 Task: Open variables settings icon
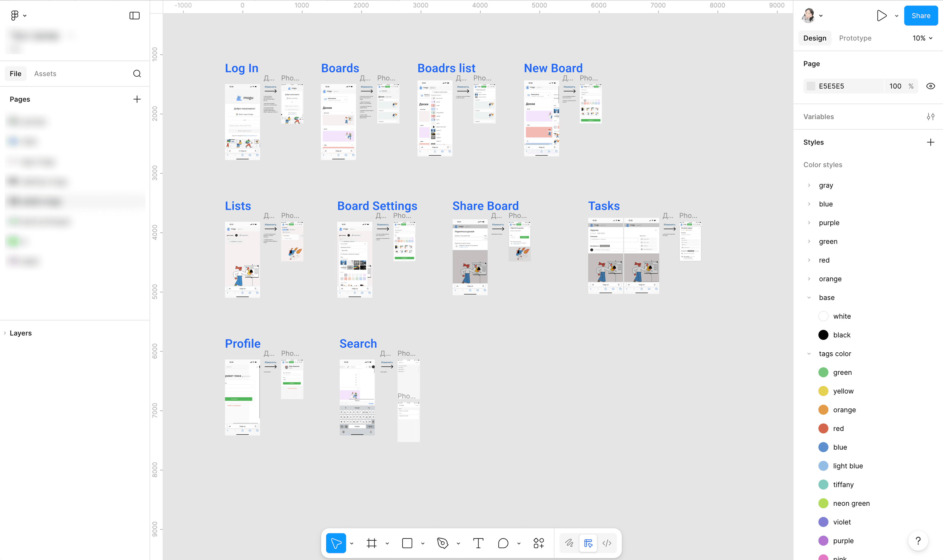click(930, 117)
